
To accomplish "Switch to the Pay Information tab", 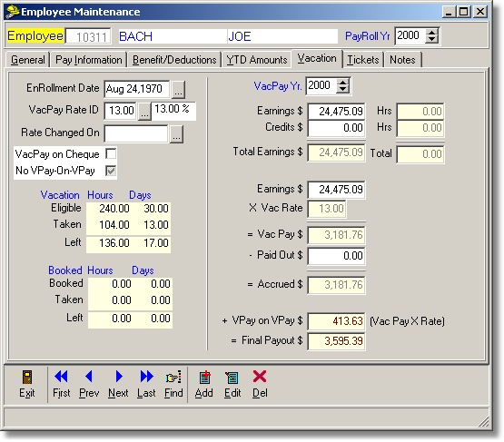I will (x=89, y=60).
